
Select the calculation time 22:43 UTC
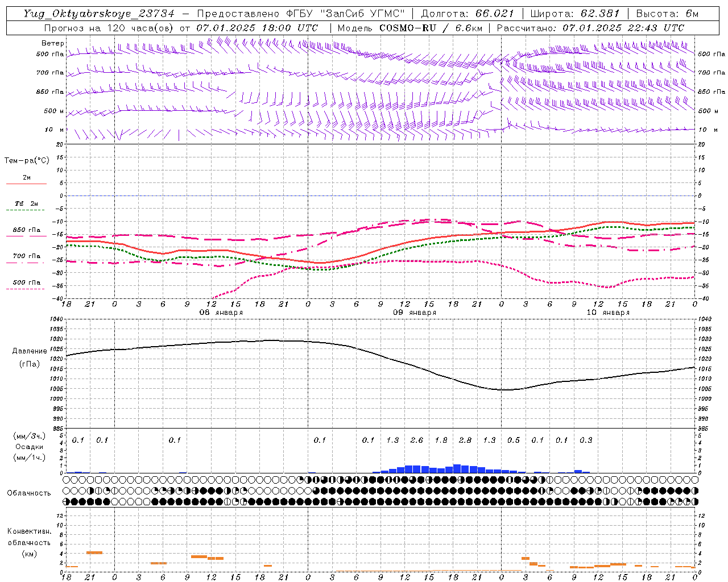click(656, 28)
